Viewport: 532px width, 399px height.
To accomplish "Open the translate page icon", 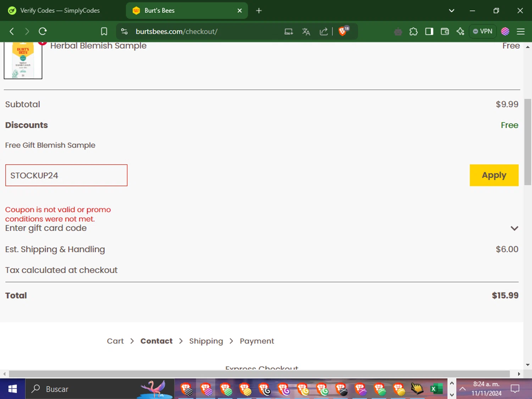I will coord(306,32).
